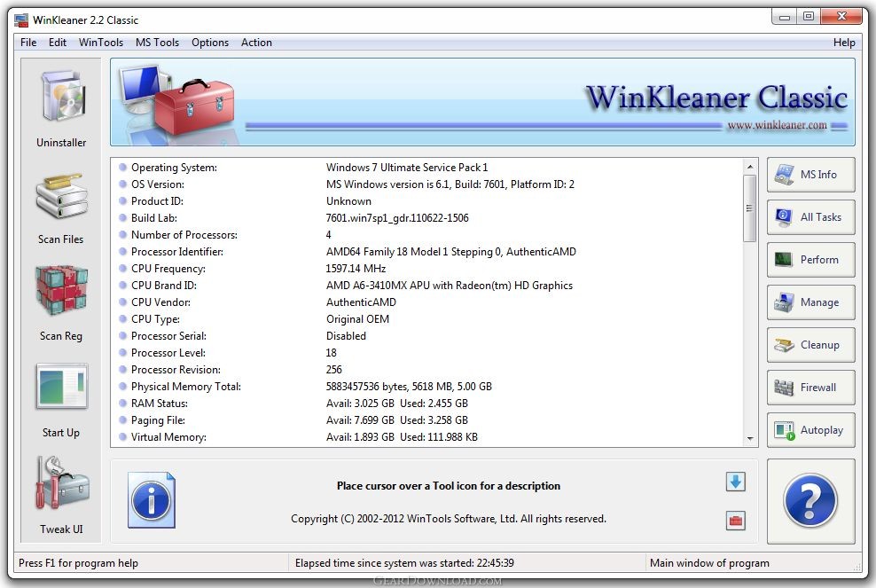Open the Start Up manager
This screenshot has width=876, height=588.
point(61,401)
